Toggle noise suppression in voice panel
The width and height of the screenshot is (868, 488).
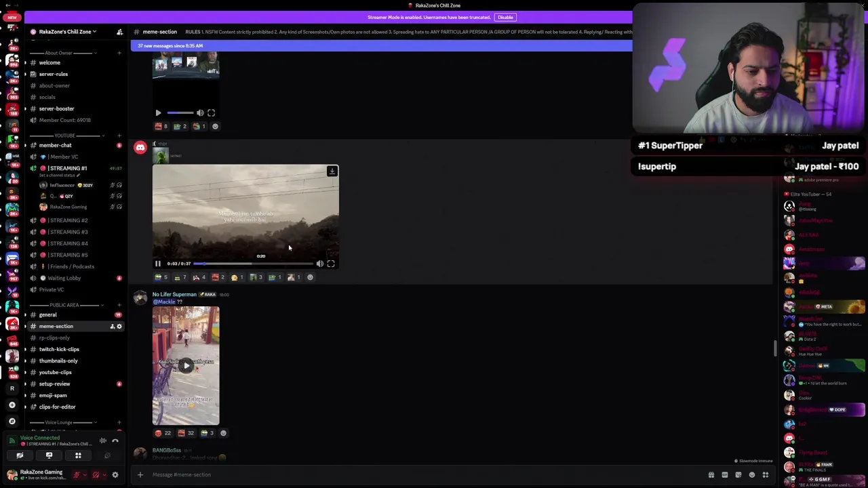coord(103,441)
